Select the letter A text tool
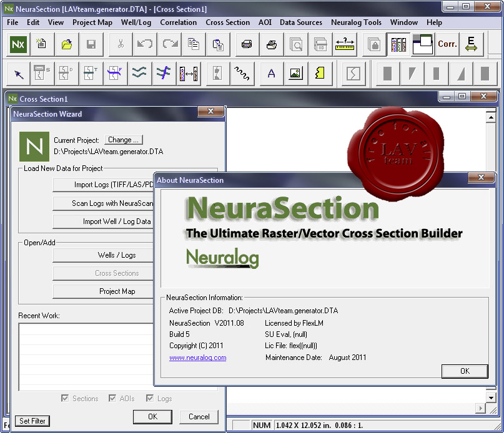Viewport: 504px width, 433px height. pos(271,74)
